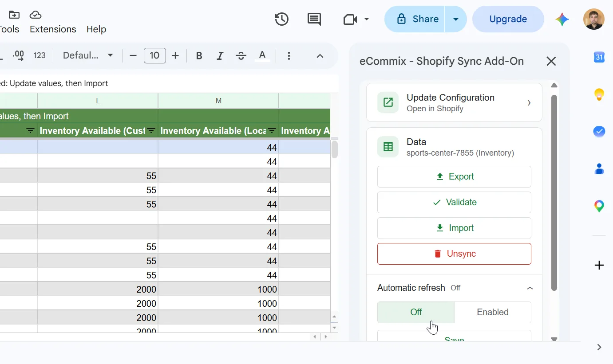The height and width of the screenshot is (364, 613).
Task: Click the Update Configuration external-link icon
Action: tap(388, 102)
